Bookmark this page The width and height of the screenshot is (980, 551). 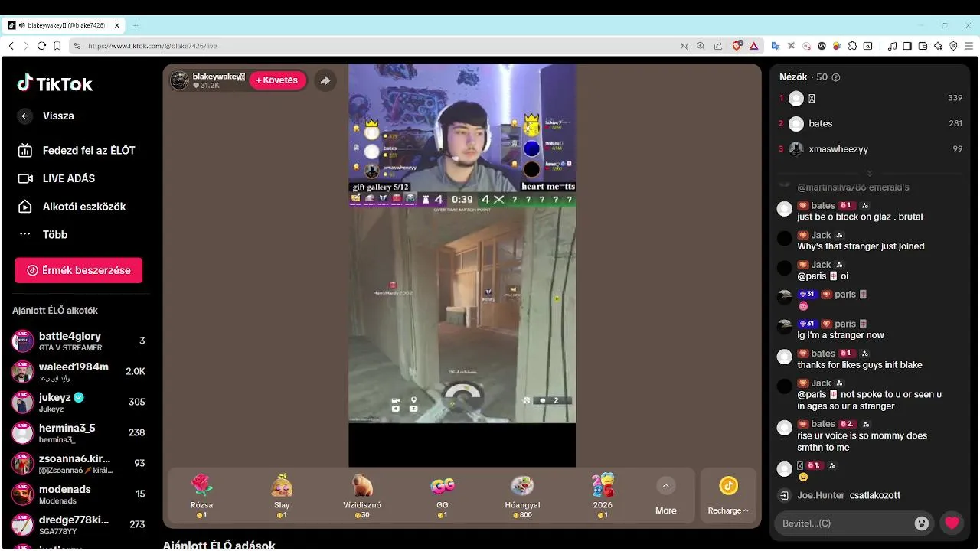click(x=57, y=46)
